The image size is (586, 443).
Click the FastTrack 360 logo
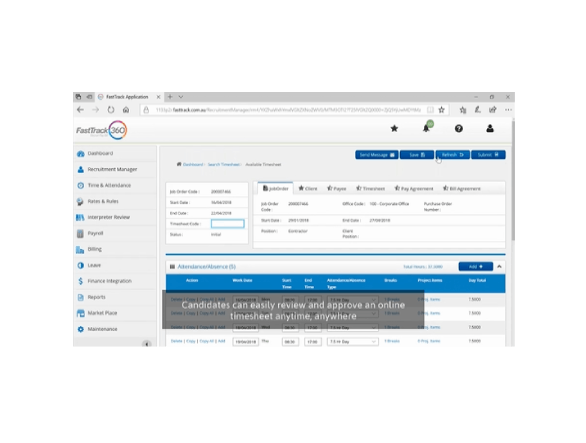point(101,130)
